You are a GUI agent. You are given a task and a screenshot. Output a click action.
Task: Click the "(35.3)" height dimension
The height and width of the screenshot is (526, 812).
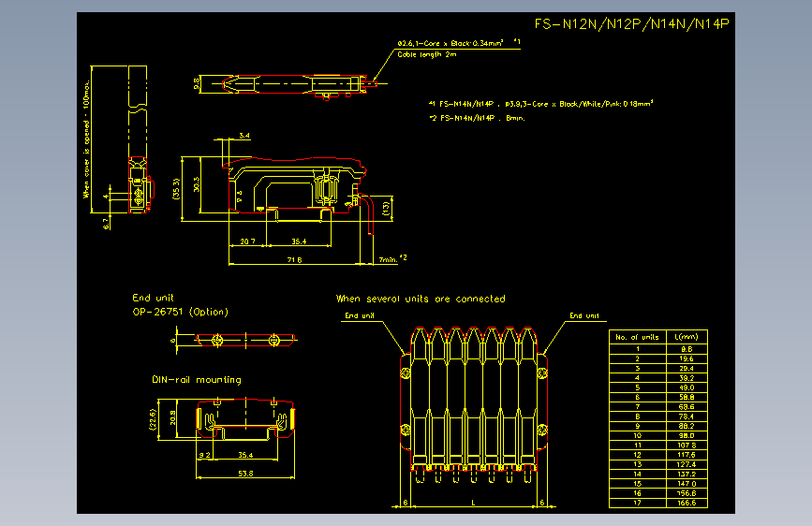click(x=176, y=189)
